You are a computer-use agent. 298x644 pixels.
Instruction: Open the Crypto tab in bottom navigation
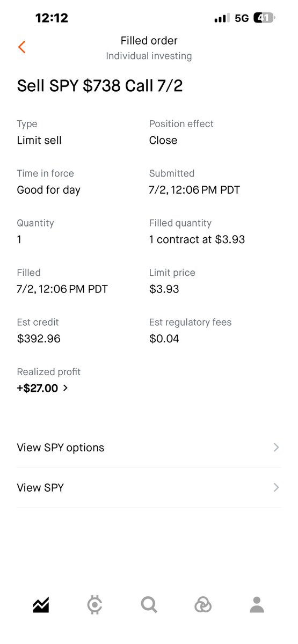tap(95, 605)
